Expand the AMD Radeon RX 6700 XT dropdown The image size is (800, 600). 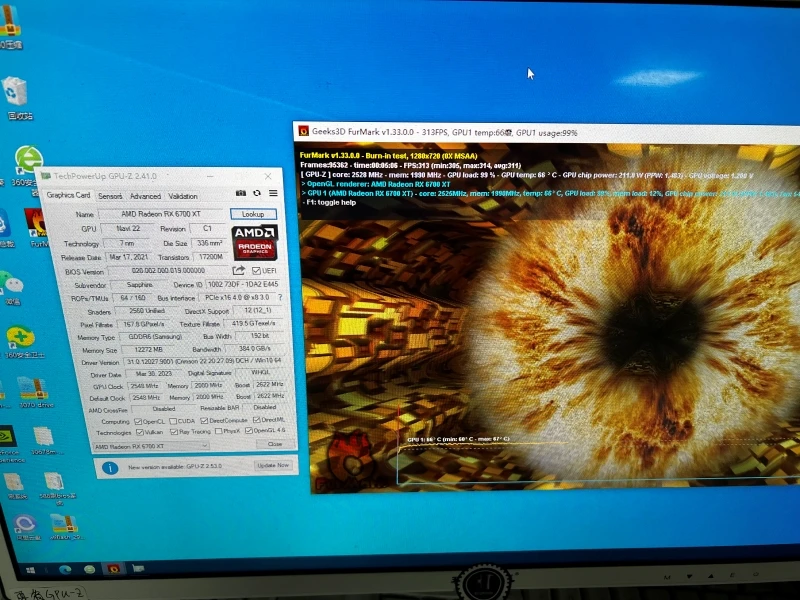click(x=151, y=446)
